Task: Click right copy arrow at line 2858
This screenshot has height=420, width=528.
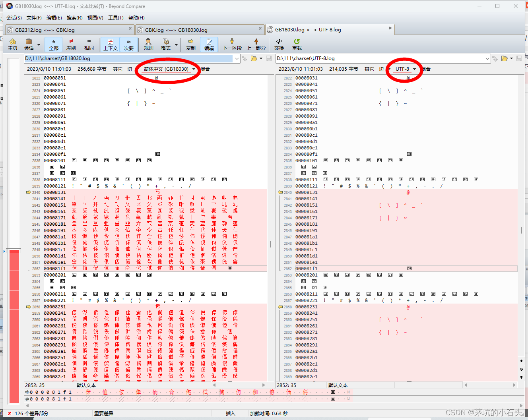Action: pos(280,307)
